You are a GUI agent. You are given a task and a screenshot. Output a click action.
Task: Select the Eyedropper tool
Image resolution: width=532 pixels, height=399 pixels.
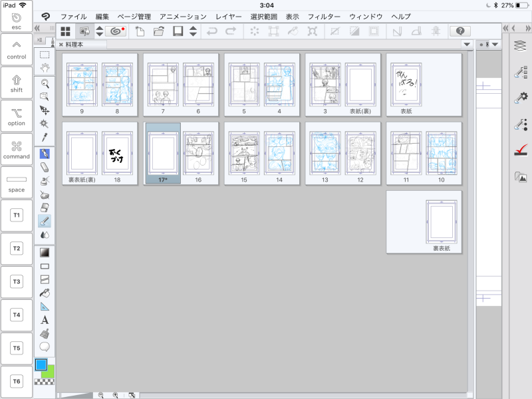[x=45, y=137]
